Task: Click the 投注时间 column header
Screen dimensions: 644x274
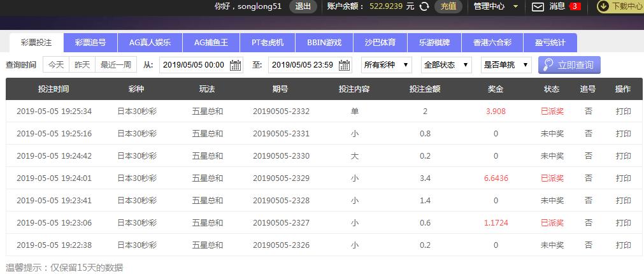Action: (54, 89)
